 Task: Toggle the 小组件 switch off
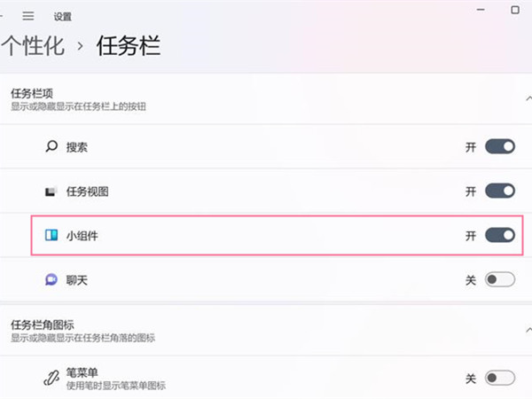pos(500,236)
